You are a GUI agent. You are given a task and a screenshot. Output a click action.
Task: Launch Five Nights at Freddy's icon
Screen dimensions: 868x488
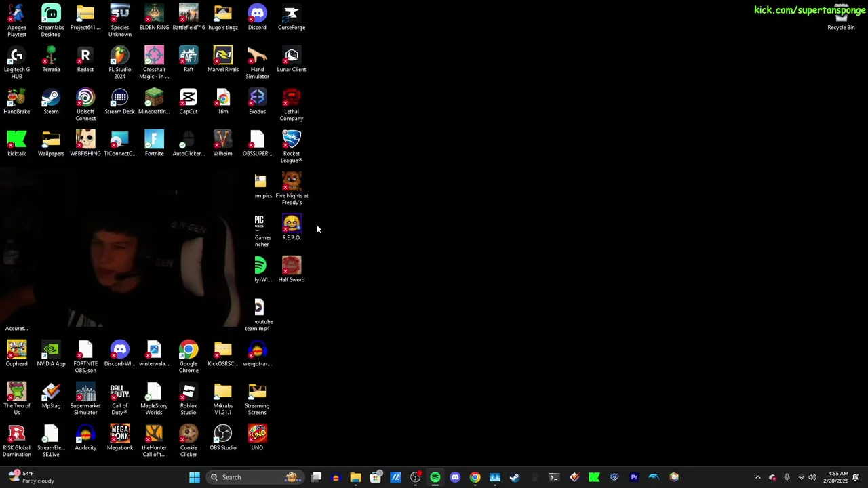tap(292, 188)
